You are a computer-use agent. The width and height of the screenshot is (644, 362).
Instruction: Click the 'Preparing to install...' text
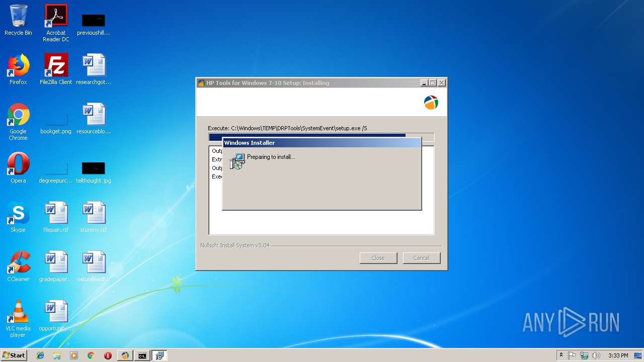coord(271,157)
